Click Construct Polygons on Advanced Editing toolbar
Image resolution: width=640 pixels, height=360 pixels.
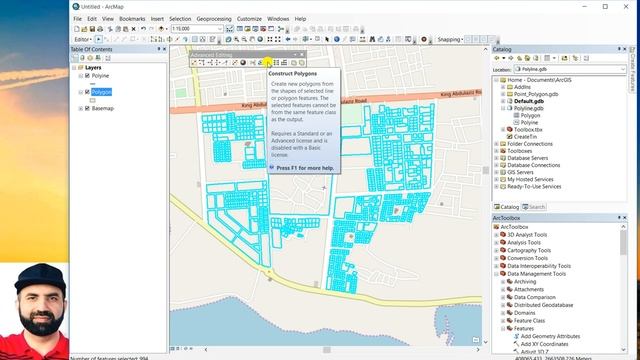pos(268,63)
